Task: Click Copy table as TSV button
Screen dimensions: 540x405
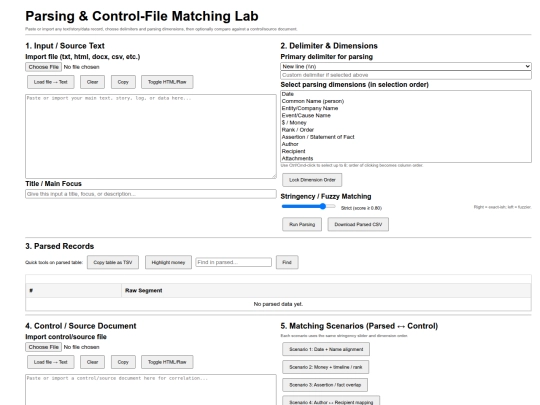Action: (113, 262)
